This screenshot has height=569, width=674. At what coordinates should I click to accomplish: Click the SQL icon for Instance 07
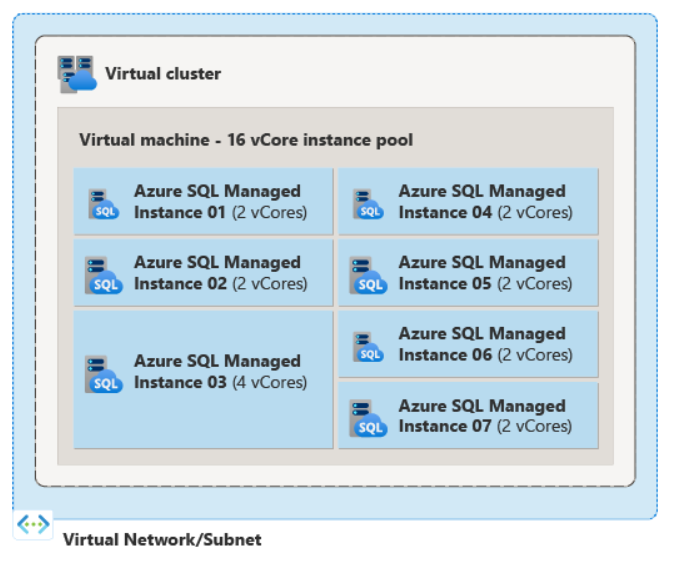click(368, 419)
